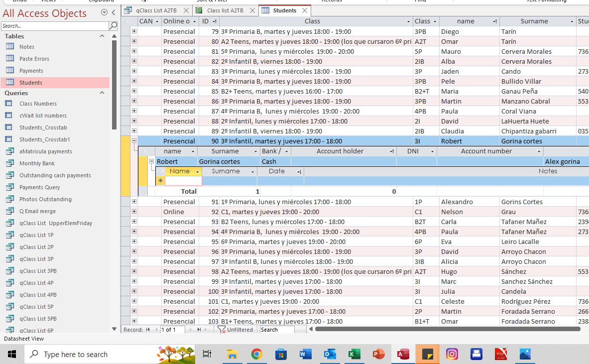Screen dimensions: 589x364
Task: Collapse the nested Robert Gorina cortes subrow
Action: pyautogui.click(x=151, y=161)
